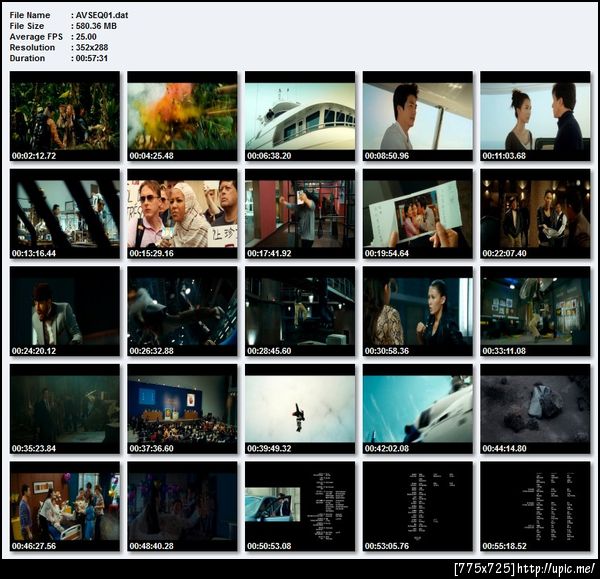The height and width of the screenshot is (579, 600).
Task: Select the Average FPS value 25.00
Action: point(86,37)
